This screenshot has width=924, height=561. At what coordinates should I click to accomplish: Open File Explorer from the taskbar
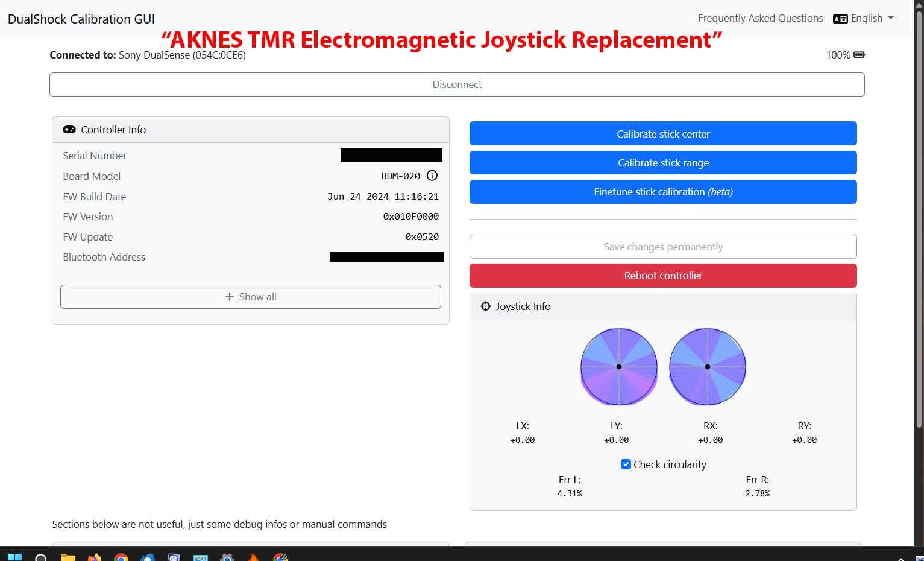tap(68, 557)
